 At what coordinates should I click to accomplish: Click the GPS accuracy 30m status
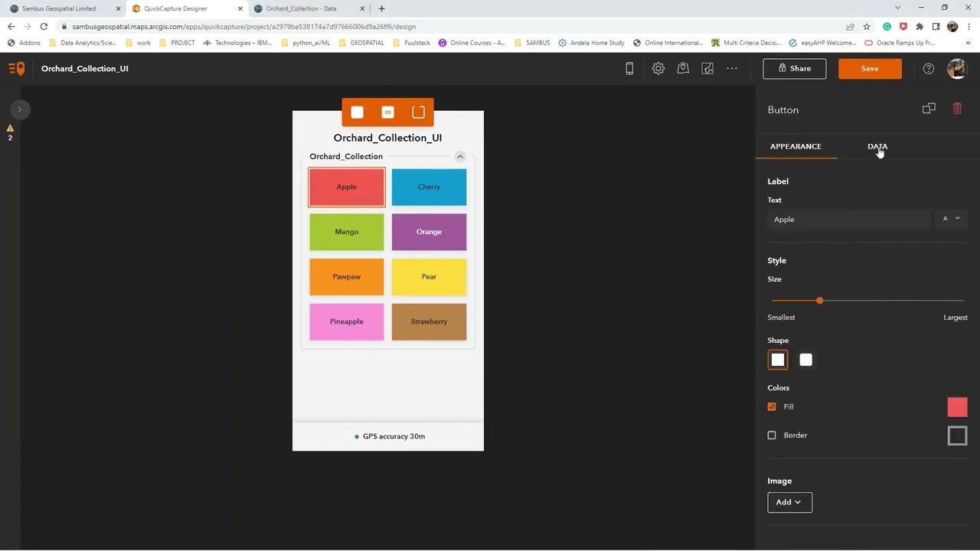tap(389, 436)
